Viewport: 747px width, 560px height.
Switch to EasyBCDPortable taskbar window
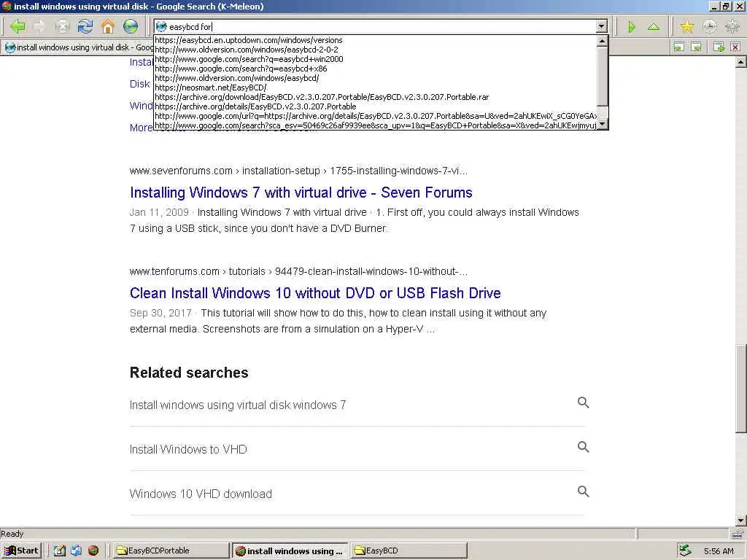[x=171, y=551]
